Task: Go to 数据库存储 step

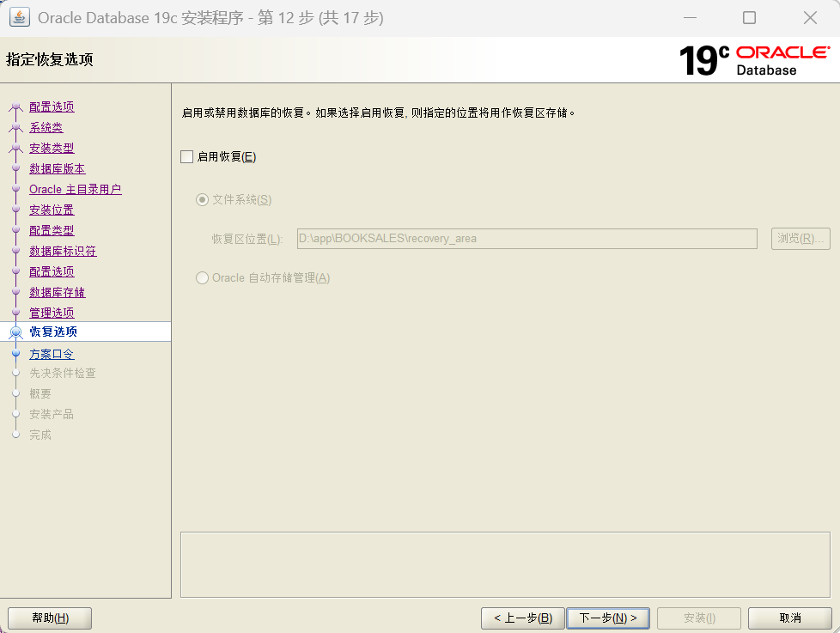Action: pyautogui.click(x=58, y=292)
